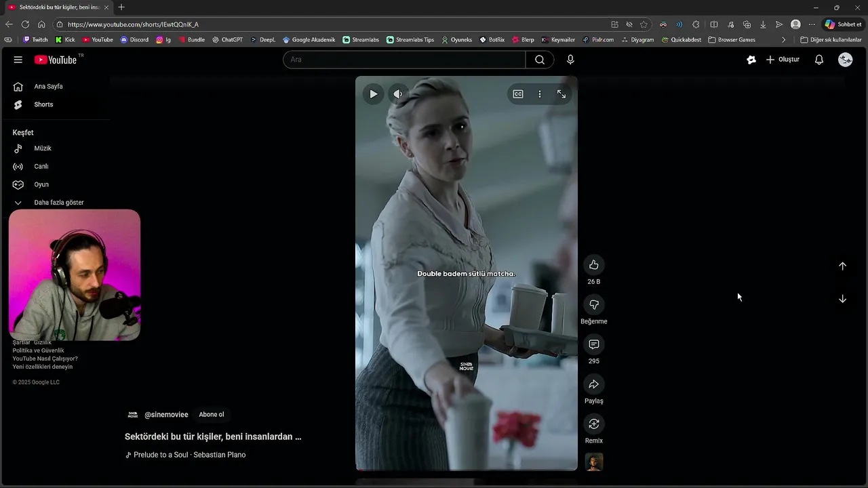Open notifications bell
This screenshot has width=868, height=488.
(x=819, y=60)
